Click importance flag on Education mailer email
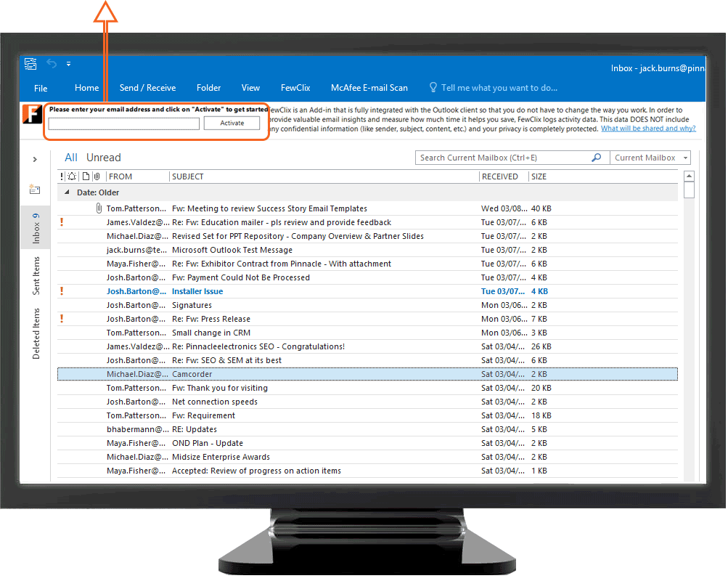The height and width of the screenshot is (581, 728). tap(62, 222)
